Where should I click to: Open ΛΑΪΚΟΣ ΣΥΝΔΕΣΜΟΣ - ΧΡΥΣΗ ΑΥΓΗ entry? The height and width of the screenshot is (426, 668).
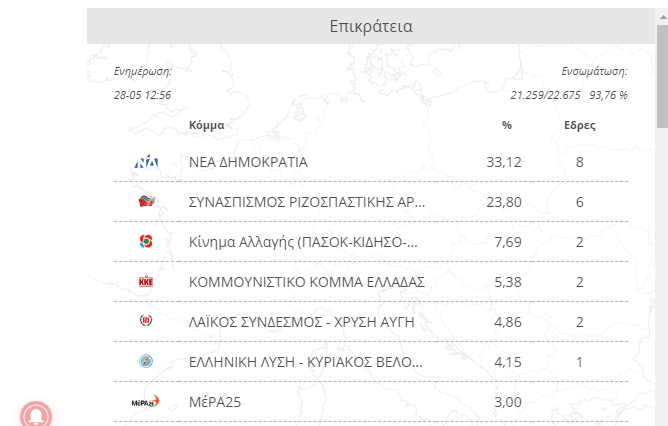301,322
